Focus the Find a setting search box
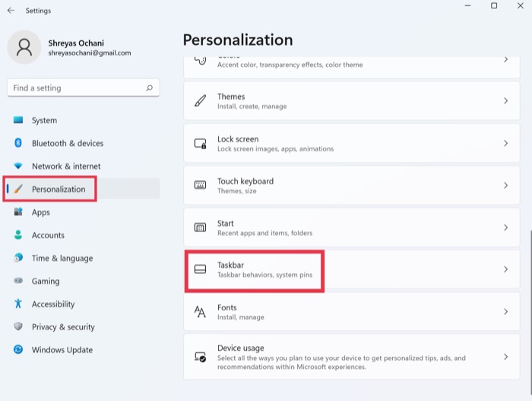The width and height of the screenshot is (532, 401). (76, 88)
